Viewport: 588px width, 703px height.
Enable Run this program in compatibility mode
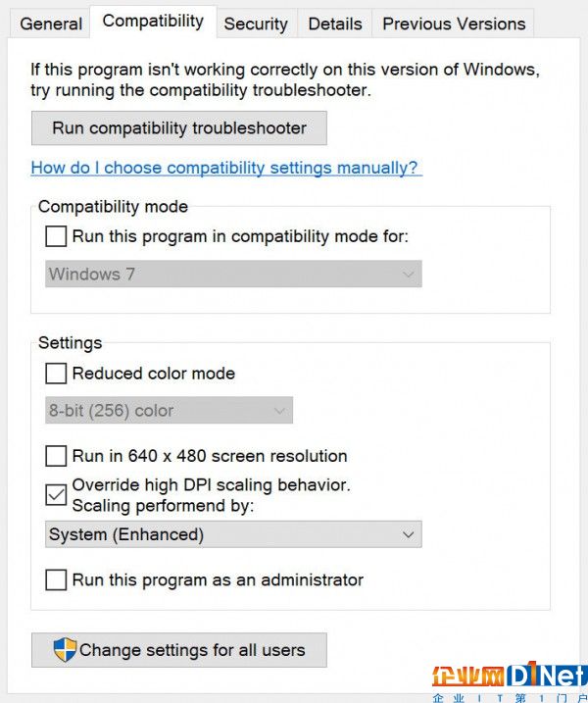[x=56, y=236]
